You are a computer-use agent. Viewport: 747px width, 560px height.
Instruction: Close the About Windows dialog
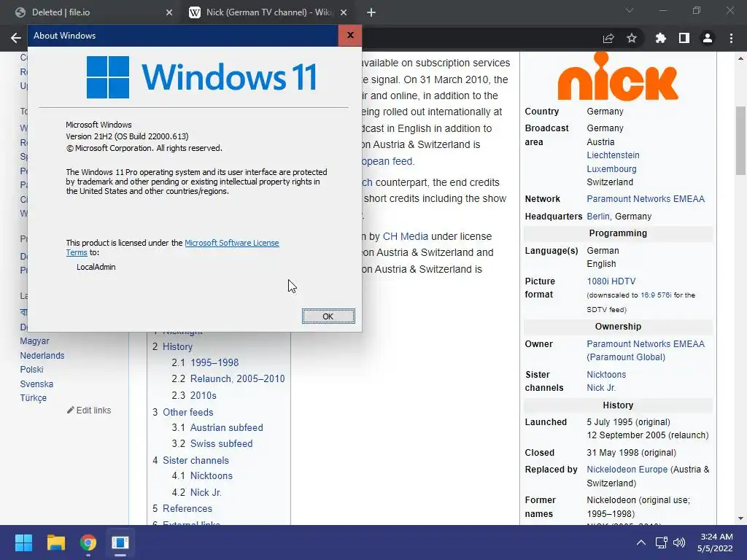click(350, 35)
